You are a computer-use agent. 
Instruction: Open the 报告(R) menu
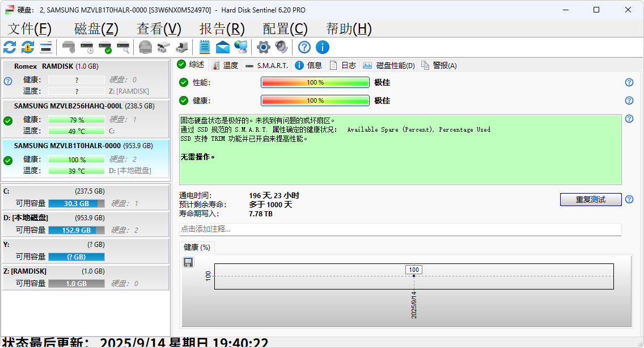point(222,29)
